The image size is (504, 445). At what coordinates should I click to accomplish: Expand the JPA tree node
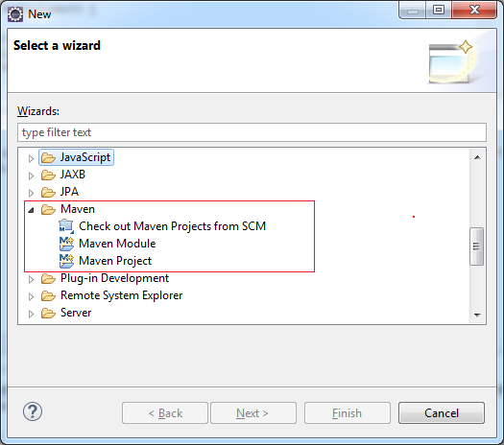tap(31, 193)
